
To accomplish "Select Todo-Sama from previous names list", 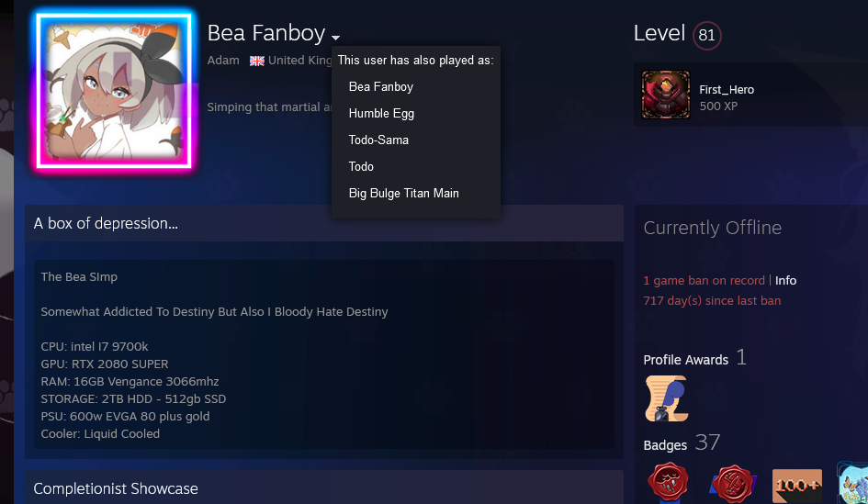I will click(378, 140).
